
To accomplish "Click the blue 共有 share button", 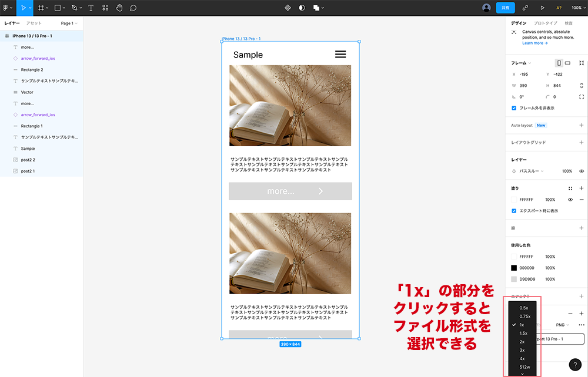I will point(505,8).
